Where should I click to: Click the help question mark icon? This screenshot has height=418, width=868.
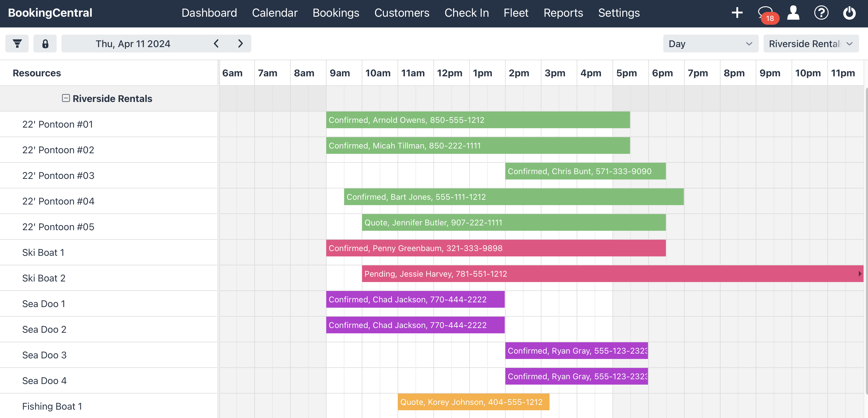click(x=821, y=13)
